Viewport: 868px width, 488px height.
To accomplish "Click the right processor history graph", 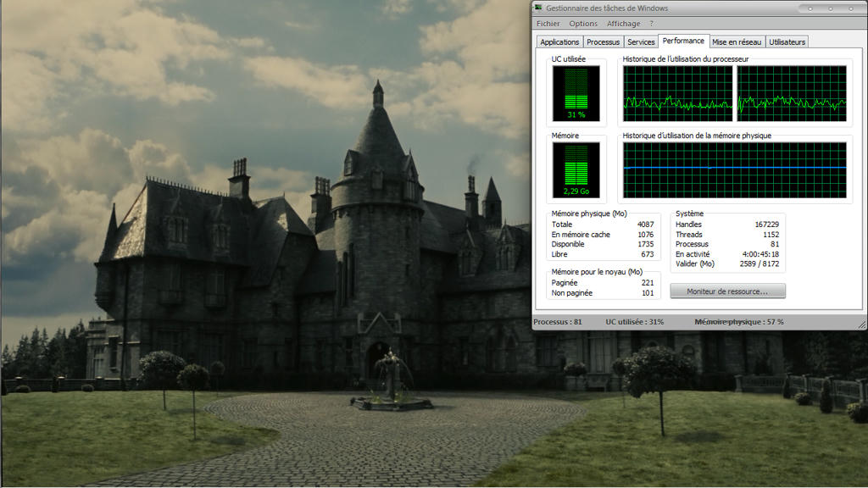I will pos(792,93).
